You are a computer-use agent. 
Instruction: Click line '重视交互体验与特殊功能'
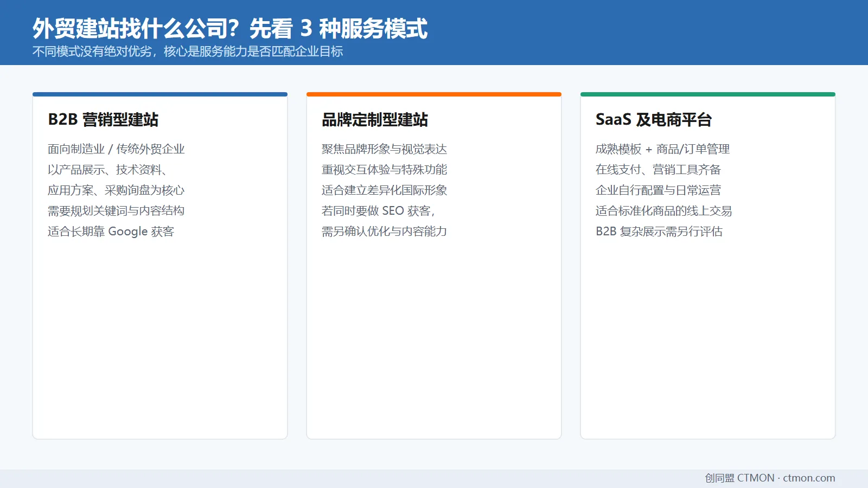(384, 170)
